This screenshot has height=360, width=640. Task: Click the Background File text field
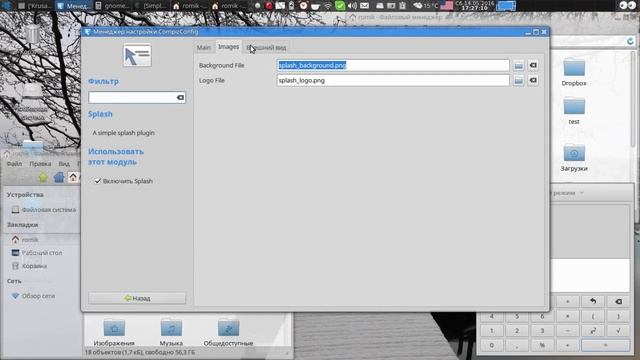(x=393, y=65)
